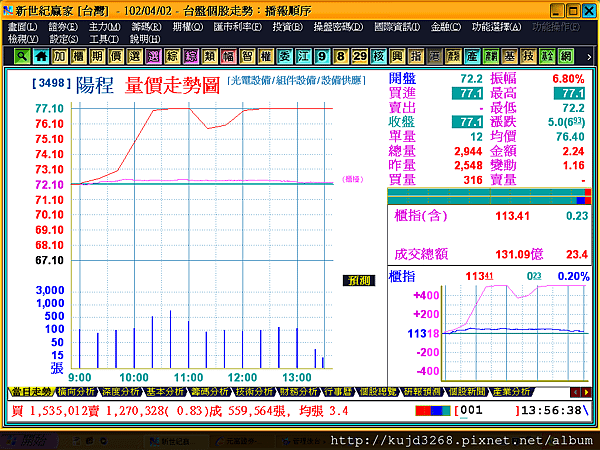Image resolution: width=600 pixels, height=450 pixels.
Task: Select the cyan 核 toolbar icon
Action: tap(378, 57)
